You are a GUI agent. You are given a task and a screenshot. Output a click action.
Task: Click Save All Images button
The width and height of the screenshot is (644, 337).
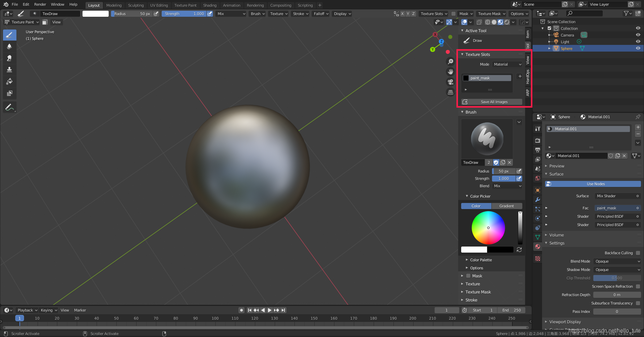click(492, 102)
